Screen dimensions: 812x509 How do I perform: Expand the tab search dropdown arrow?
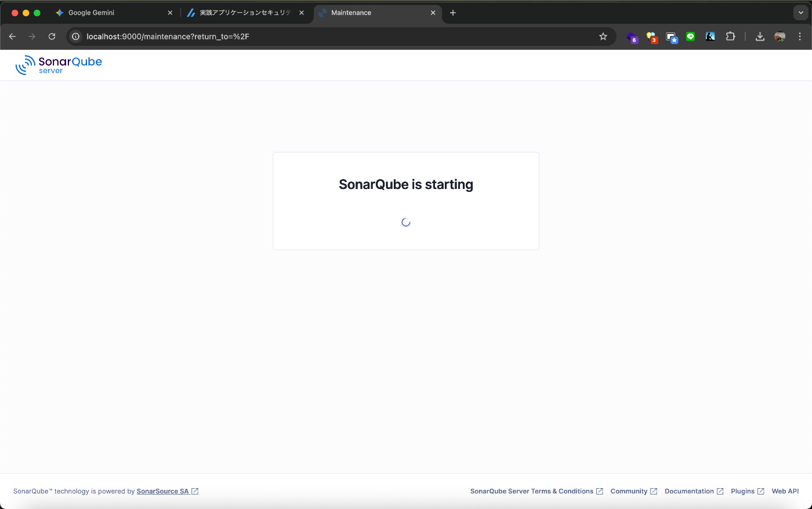pos(800,13)
